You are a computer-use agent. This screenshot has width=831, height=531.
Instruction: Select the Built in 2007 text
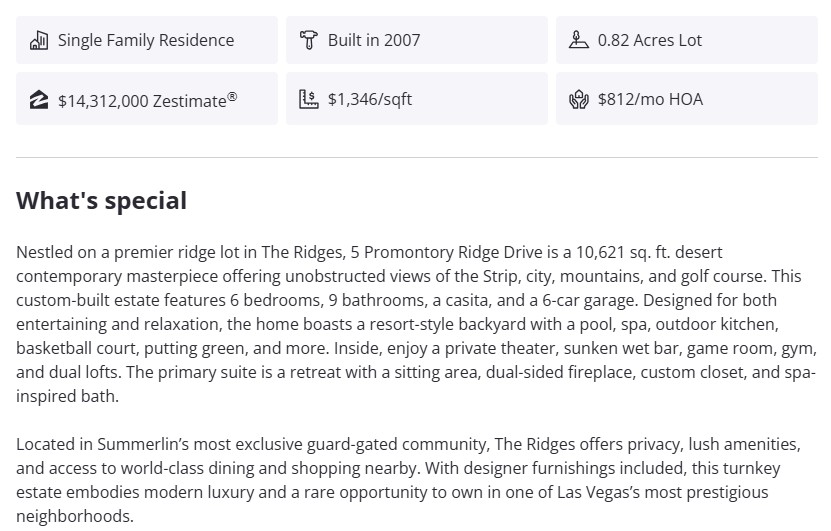(x=374, y=40)
